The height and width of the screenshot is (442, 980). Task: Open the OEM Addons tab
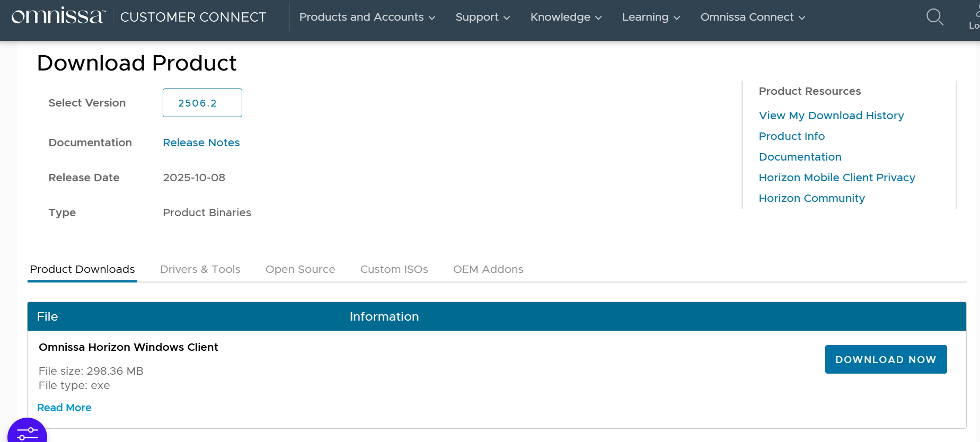click(x=488, y=269)
